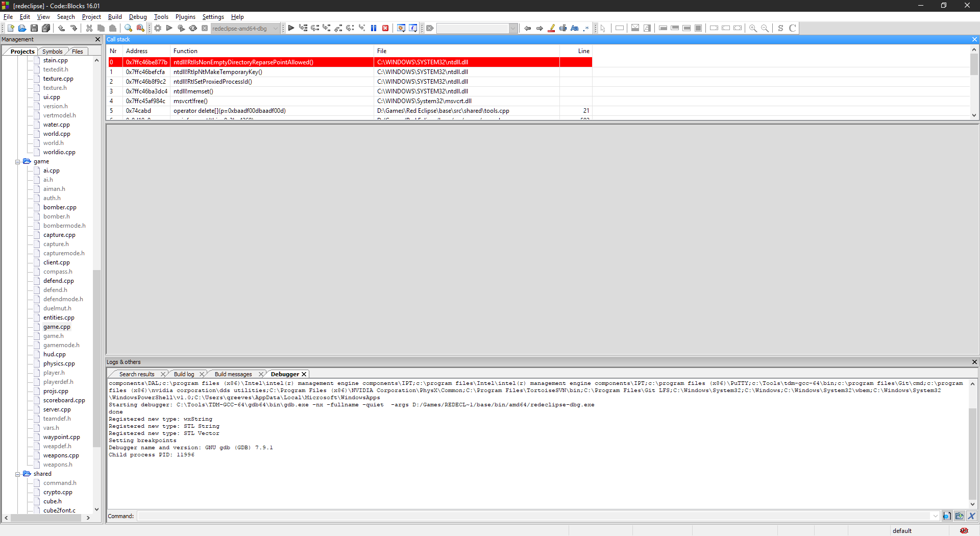This screenshot has width=980, height=536.
Task: Click the Save all files icon
Action: (x=46, y=28)
